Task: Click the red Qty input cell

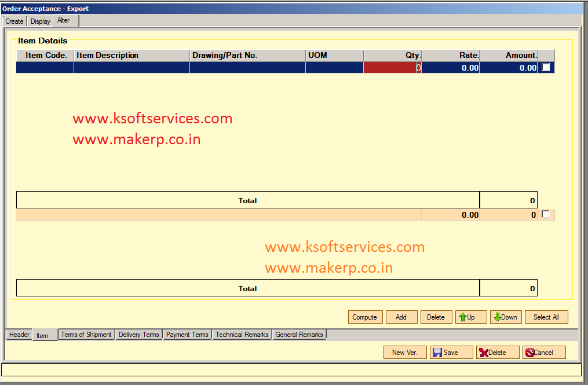Action: [392, 68]
